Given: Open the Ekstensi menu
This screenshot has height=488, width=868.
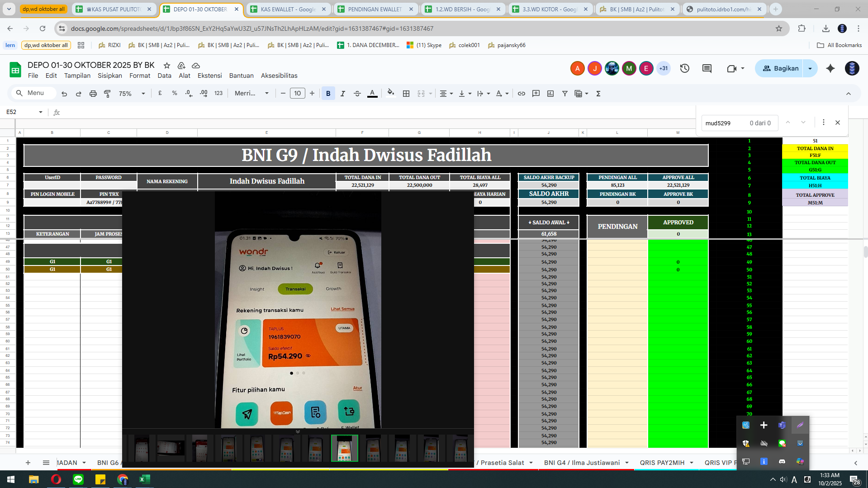Looking at the screenshot, I should pyautogui.click(x=210, y=76).
